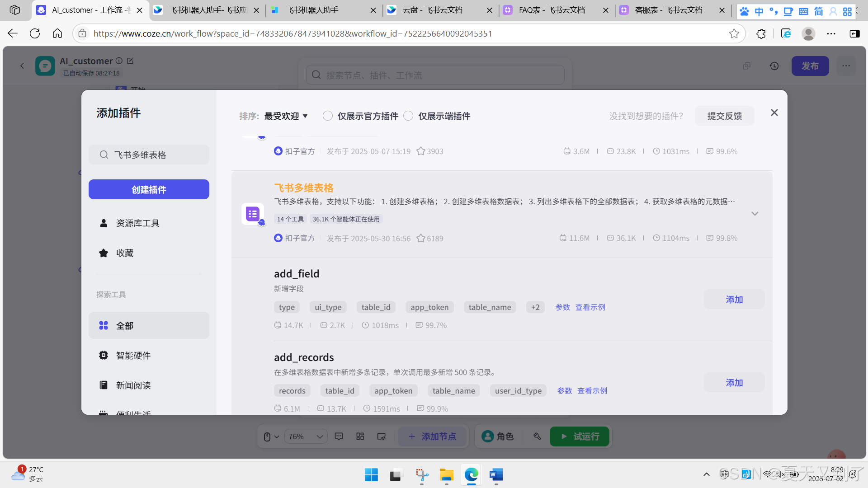Select the 智能硬件 category

[133, 356]
